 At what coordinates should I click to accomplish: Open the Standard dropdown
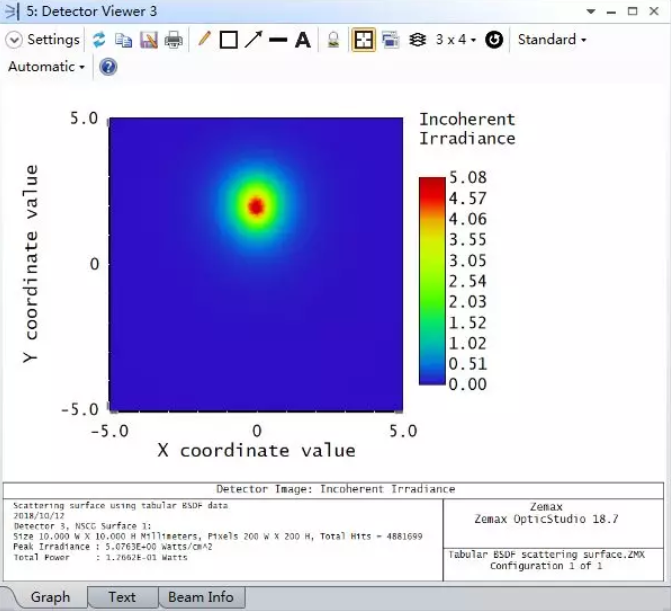(551, 40)
